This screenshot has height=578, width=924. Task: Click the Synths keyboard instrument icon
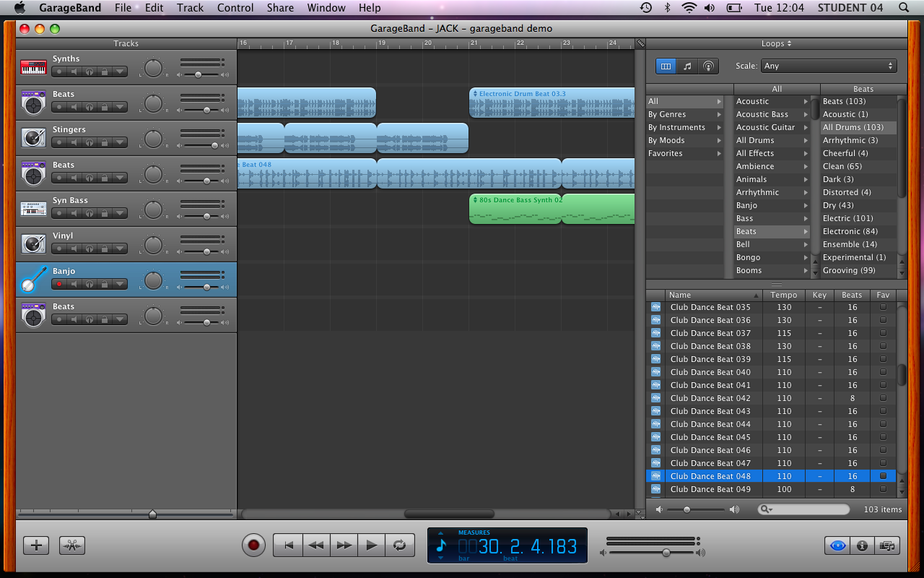coord(33,67)
